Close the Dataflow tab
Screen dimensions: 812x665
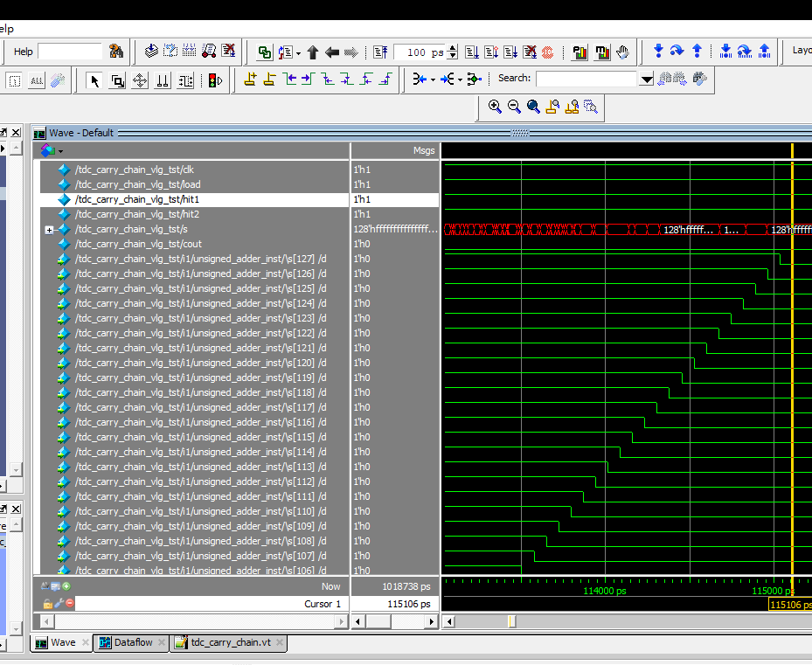click(x=161, y=642)
